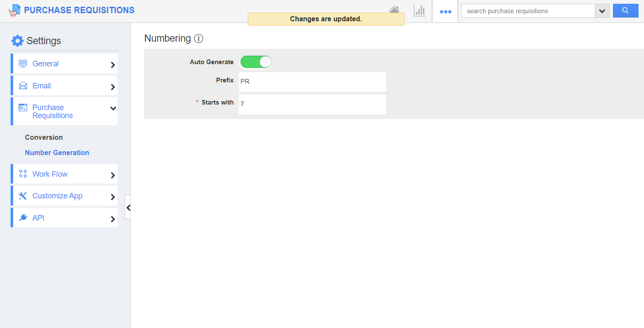
Task: Focus the Starts with number field
Action: click(312, 104)
